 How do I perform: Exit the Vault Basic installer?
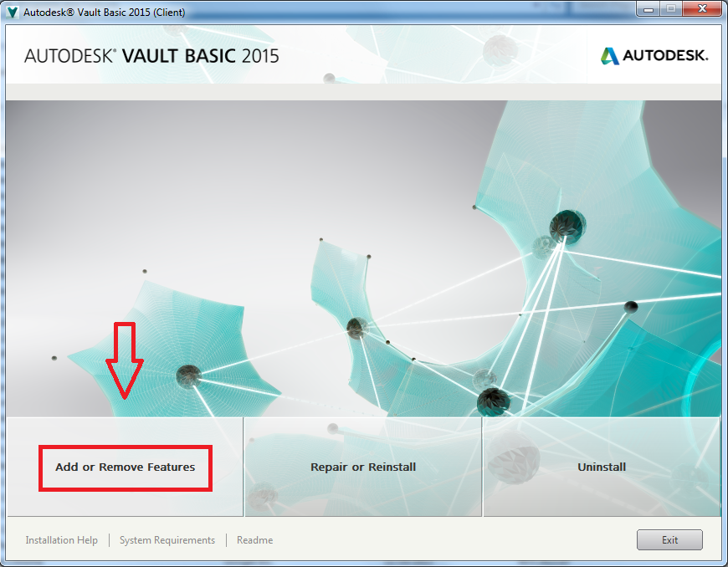(669, 540)
